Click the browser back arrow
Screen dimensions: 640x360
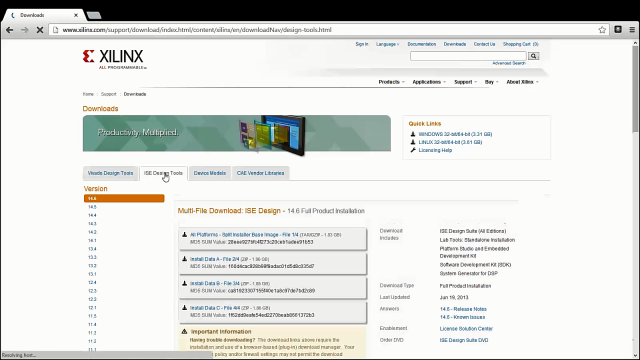click(x=9, y=30)
